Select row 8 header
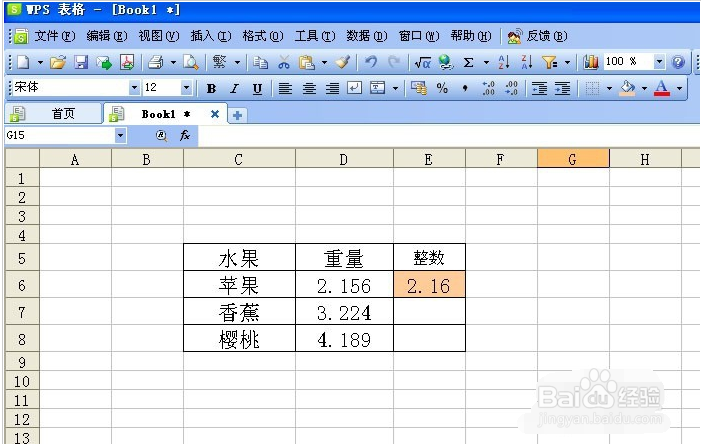 click(x=22, y=339)
